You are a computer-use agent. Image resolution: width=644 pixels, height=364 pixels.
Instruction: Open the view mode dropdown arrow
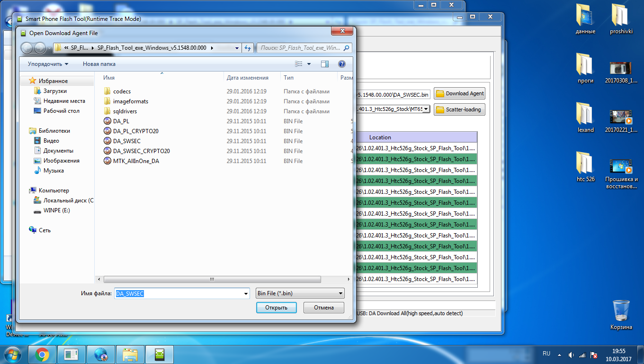click(x=309, y=64)
